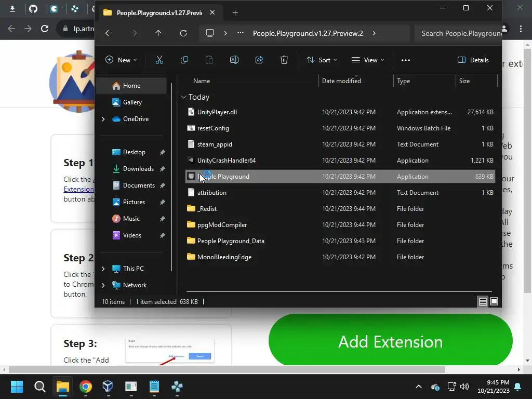This screenshot has width=532, height=399.
Task: Click Chrome page horizontal scrollbar
Action: (x=227, y=369)
